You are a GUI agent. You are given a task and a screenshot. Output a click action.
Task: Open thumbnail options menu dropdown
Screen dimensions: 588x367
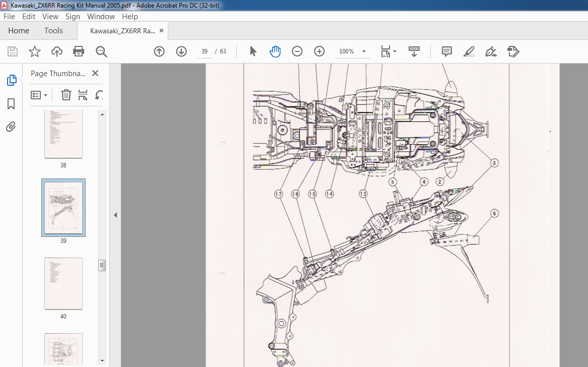39,95
